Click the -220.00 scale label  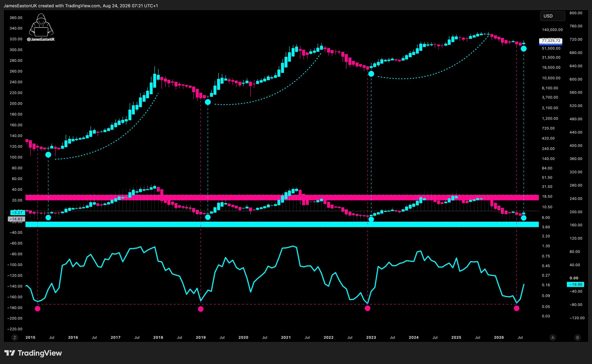15,329
